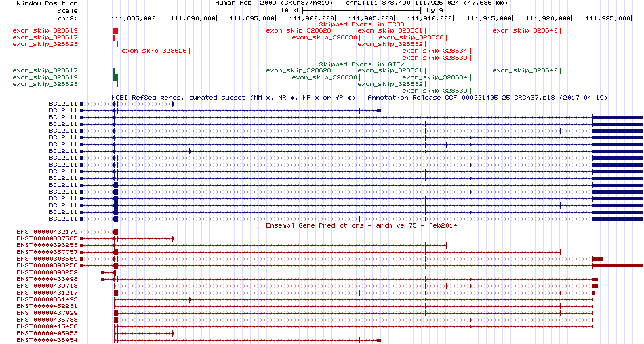Click the 'Scale' ruler label
The height and width of the screenshot is (344, 644).
pyautogui.click(x=67, y=11)
